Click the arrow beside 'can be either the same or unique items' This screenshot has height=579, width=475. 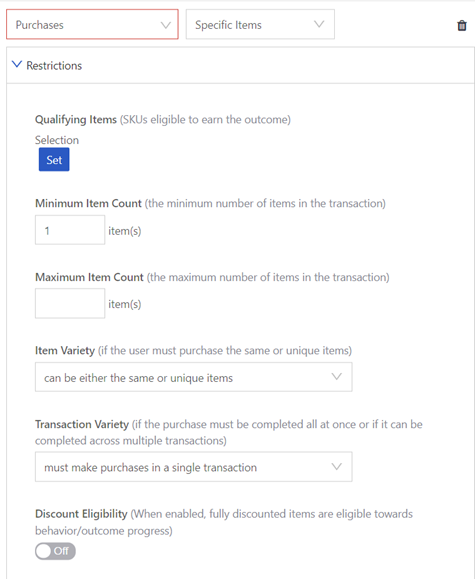tap(336, 377)
